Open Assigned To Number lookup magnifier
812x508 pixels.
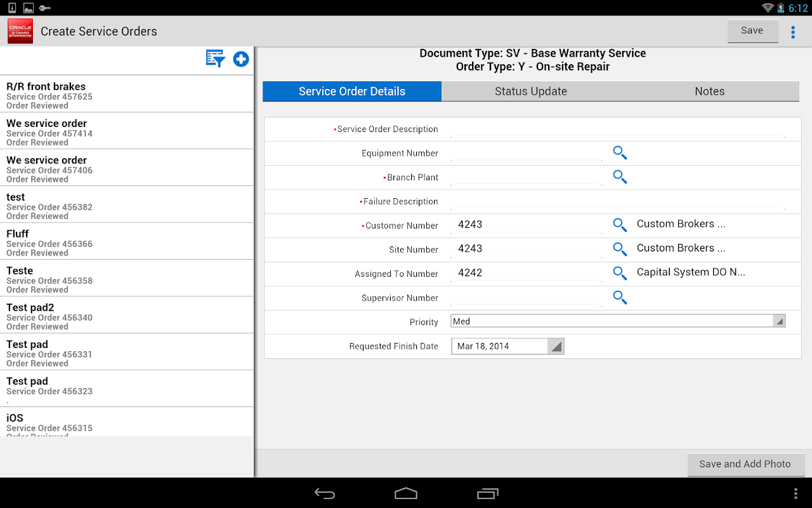click(620, 273)
